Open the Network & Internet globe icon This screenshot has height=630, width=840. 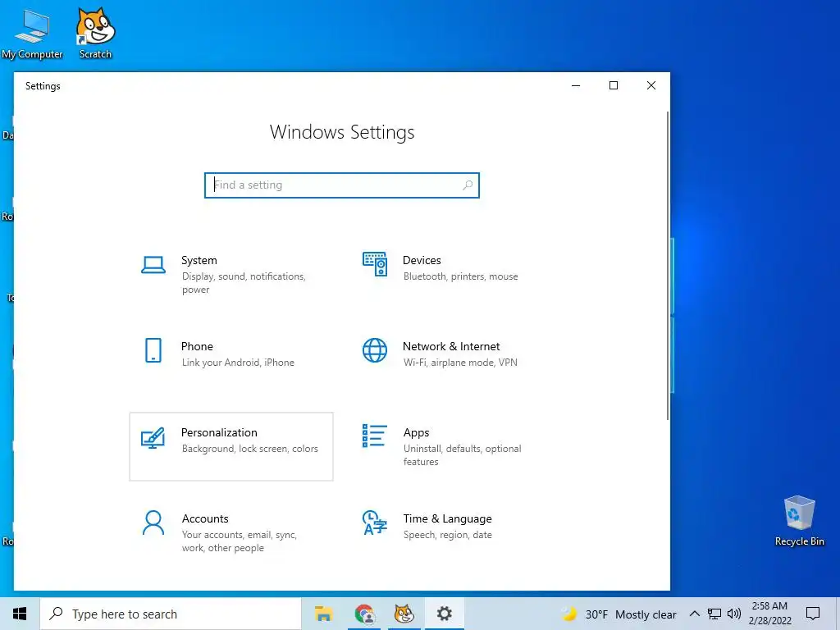[x=374, y=350]
